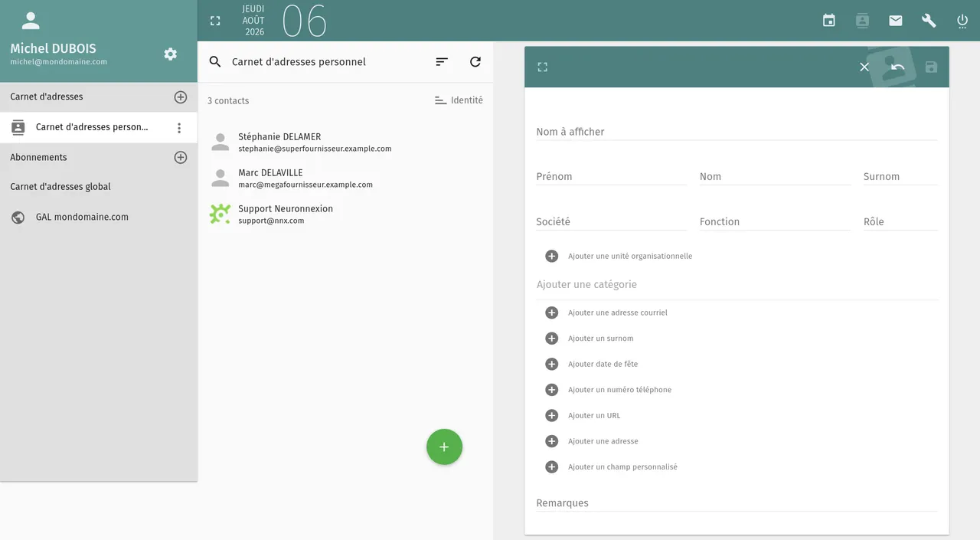Open the sort options icon
Image resolution: width=980 pixels, height=540 pixels.
pyautogui.click(x=442, y=62)
